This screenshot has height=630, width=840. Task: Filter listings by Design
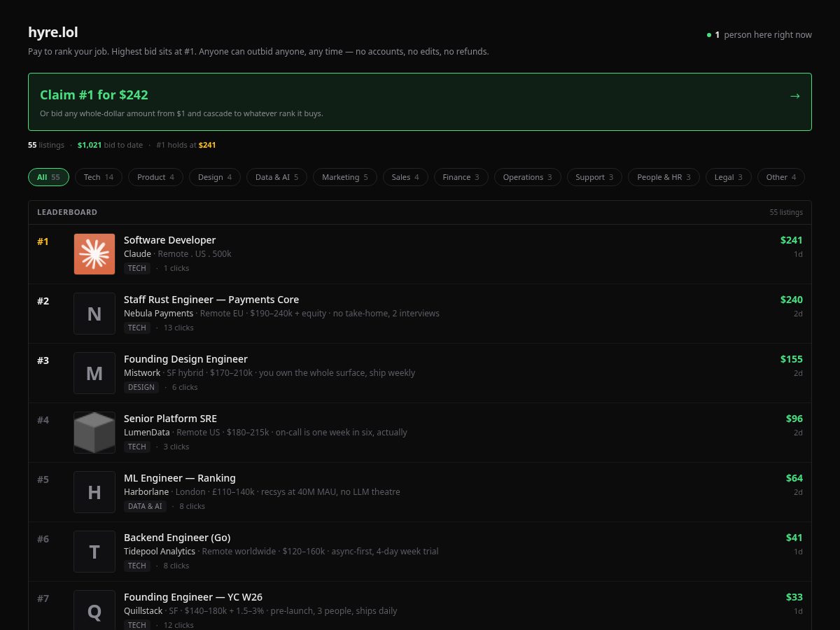(x=215, y=177)
